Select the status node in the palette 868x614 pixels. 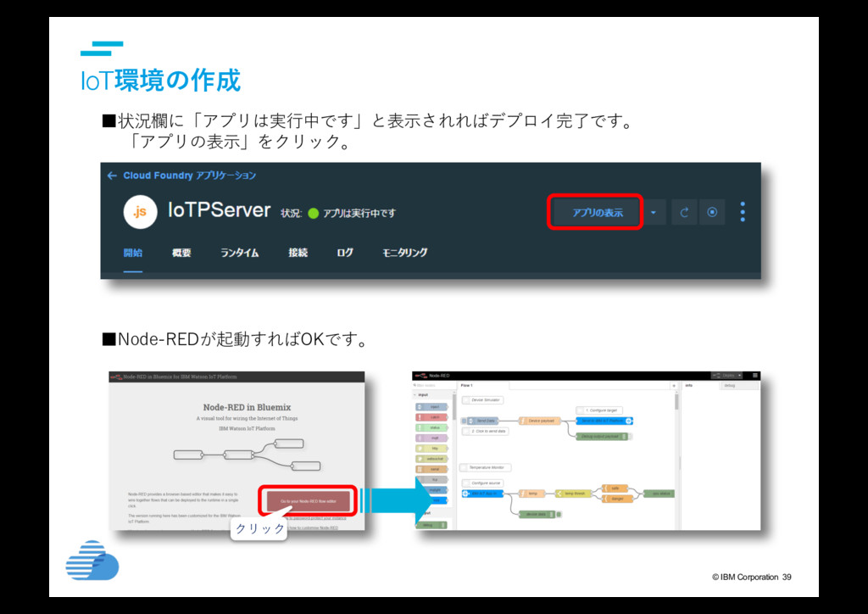click(431, 428)
